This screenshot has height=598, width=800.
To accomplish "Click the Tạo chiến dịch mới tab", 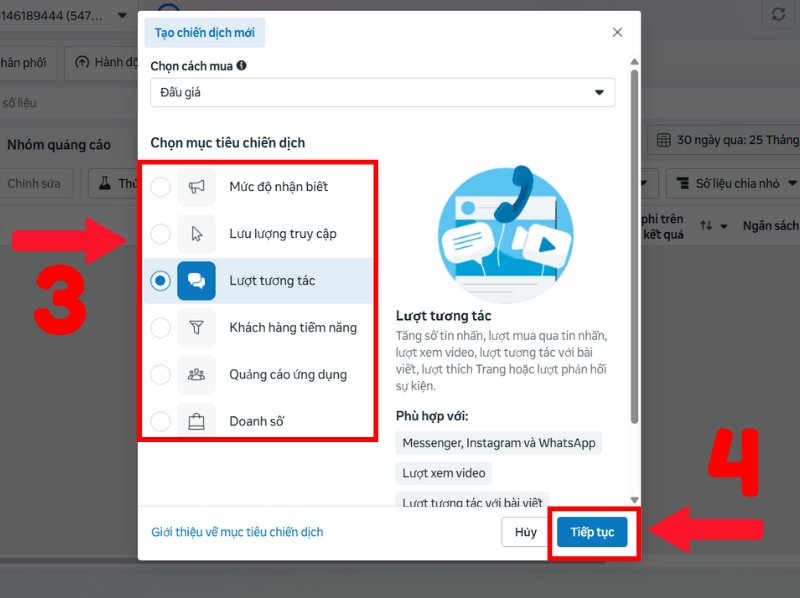I will click(x=205, y=33).
